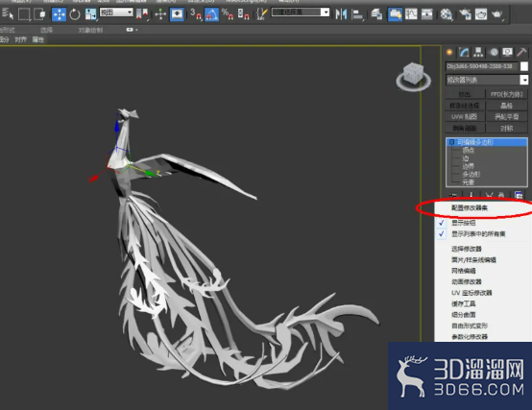Toggle Angle Snap in the toolbar
Screen dimensions: 532x410
211,14
